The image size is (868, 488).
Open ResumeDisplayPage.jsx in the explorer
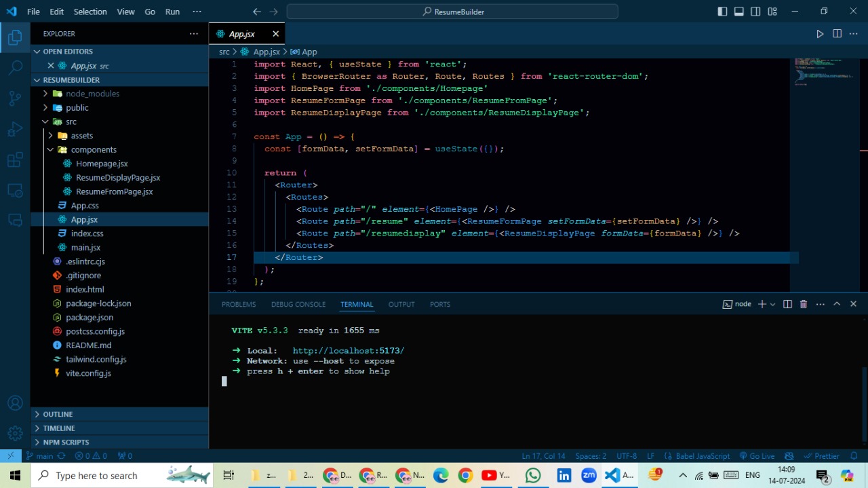[118, 178]
